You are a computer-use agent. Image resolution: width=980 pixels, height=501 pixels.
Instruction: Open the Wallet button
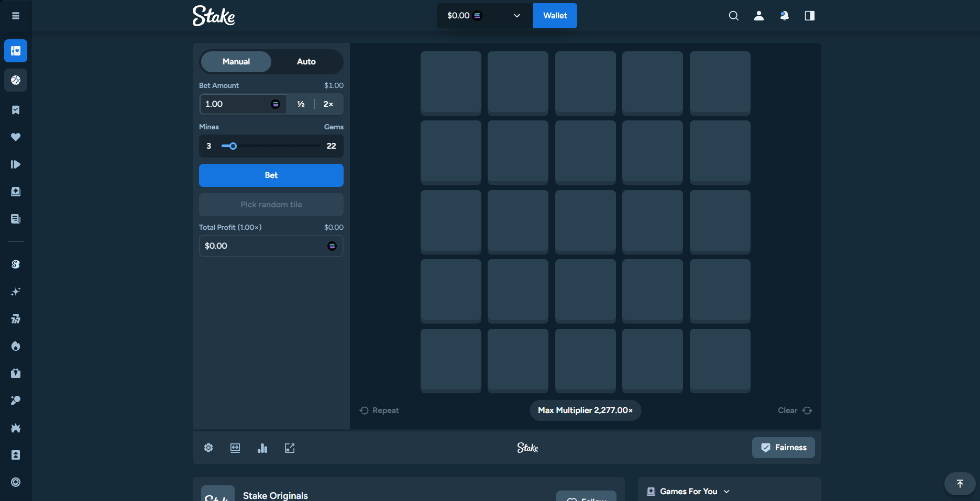coord(555,16)
